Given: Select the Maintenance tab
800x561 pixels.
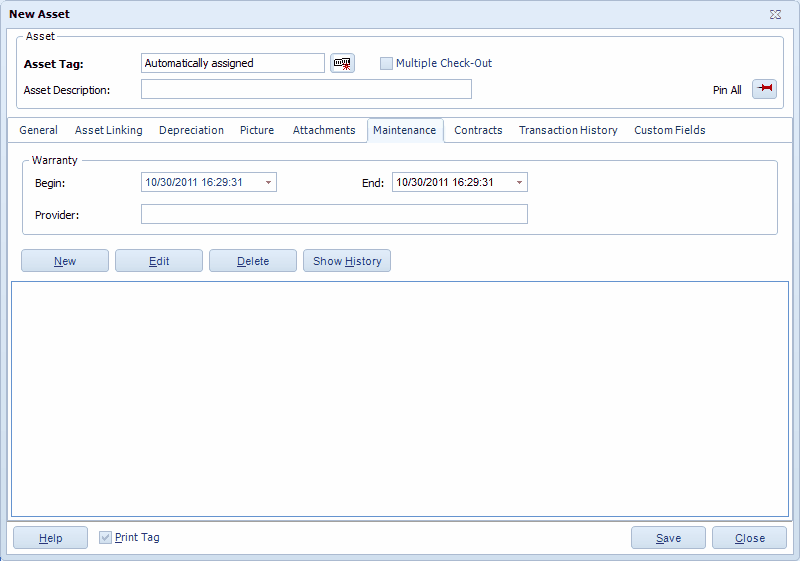Looking at the screenshot, I should (405, 130).
